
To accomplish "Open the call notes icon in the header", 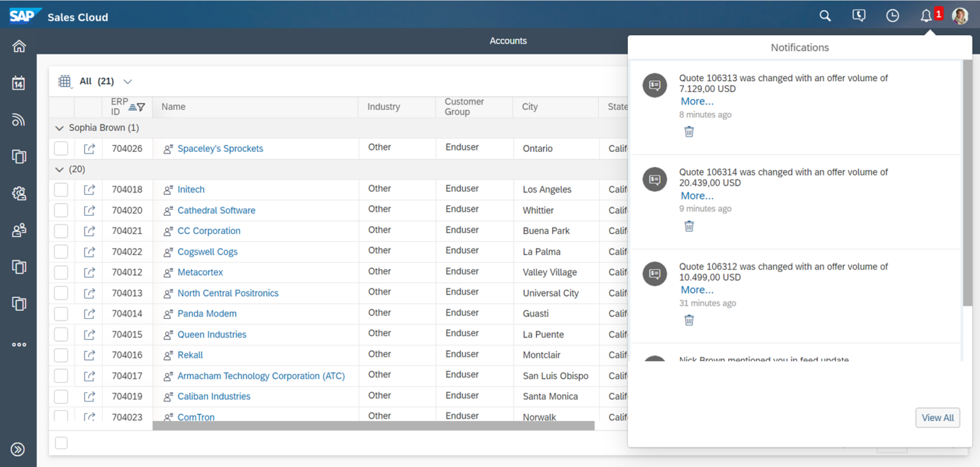I will click(858, 15).
